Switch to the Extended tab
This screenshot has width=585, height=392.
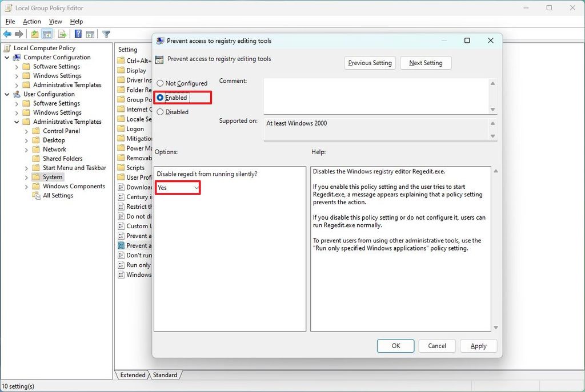132,375
